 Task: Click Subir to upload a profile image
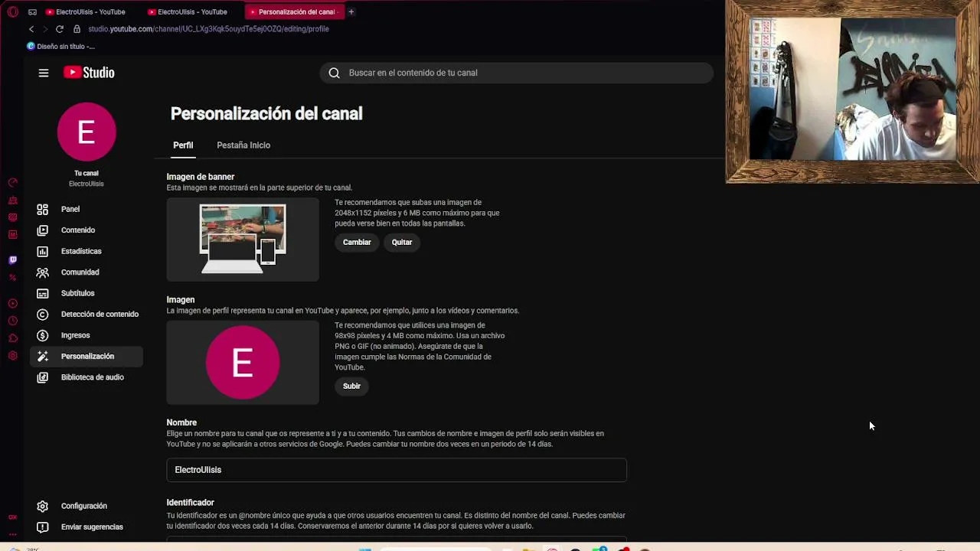351,386
